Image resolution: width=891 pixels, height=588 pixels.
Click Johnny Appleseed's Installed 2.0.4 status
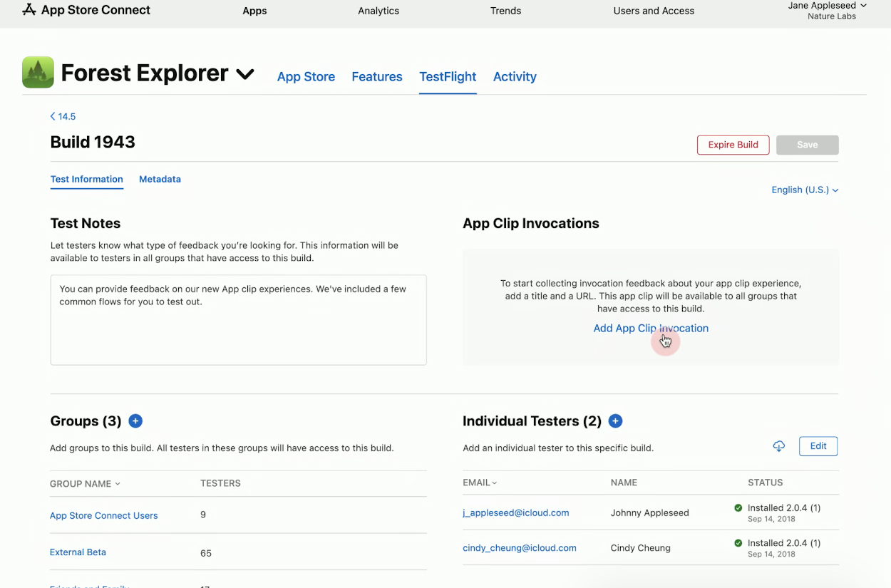pos(784,508)
